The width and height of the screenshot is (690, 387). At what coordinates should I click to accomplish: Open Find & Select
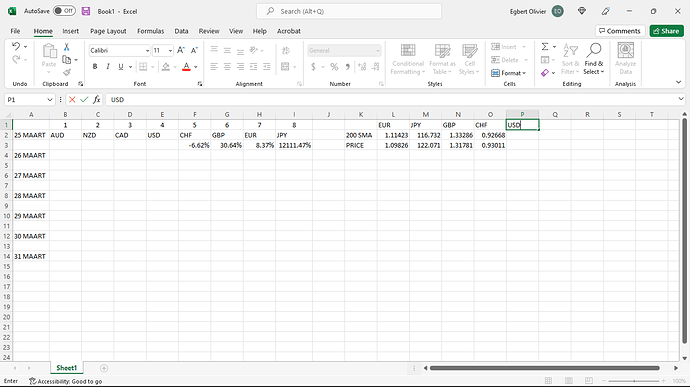[x=594, y=59]
